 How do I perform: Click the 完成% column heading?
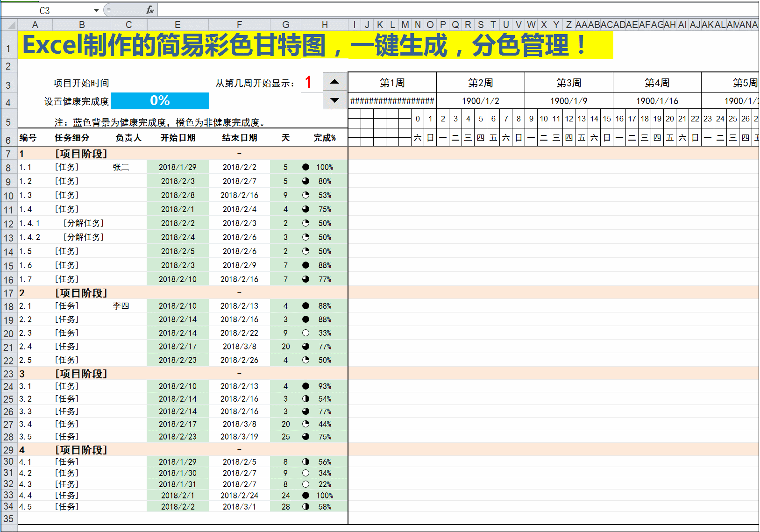[325, 138]
